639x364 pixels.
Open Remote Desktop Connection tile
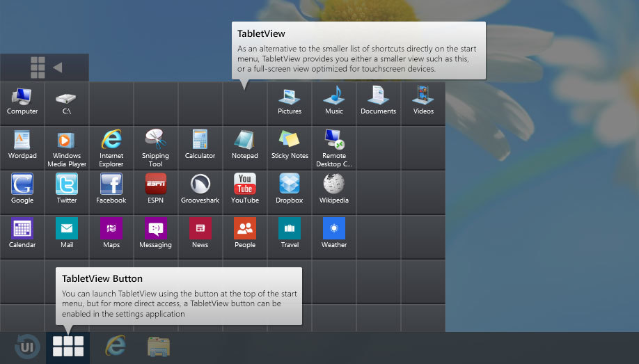(333, 148)
